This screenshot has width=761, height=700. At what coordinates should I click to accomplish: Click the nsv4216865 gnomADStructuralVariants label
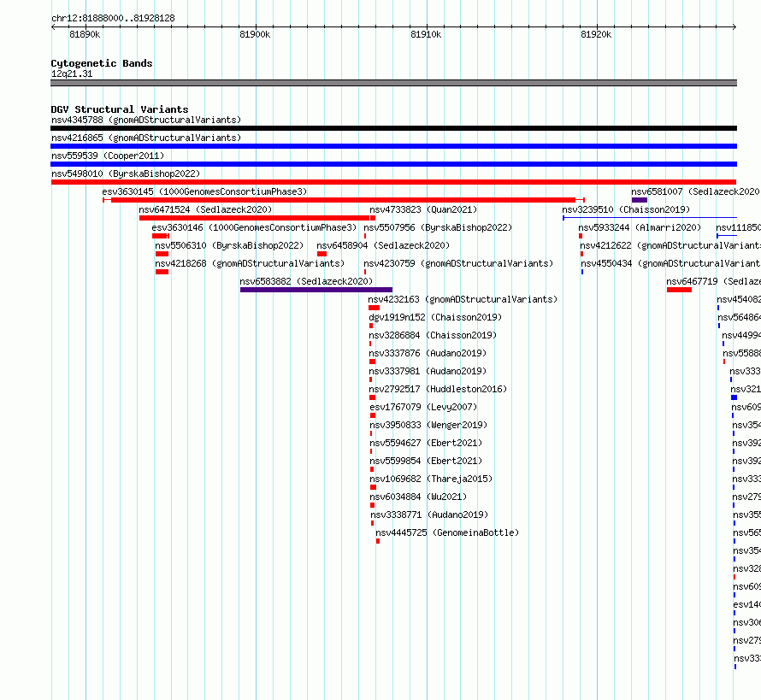(x=146, y=138)
